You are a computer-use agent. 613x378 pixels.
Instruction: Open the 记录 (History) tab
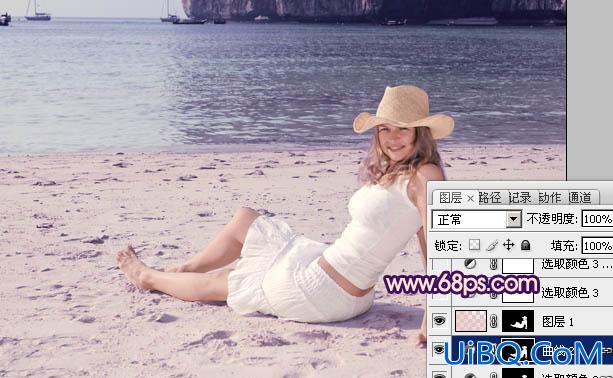[520, 198]
